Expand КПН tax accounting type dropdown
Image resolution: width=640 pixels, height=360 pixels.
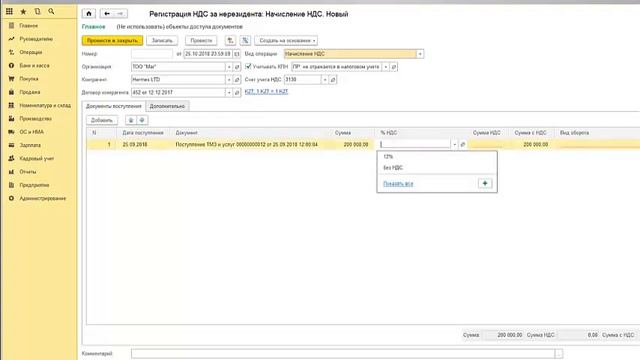point(386,67)
